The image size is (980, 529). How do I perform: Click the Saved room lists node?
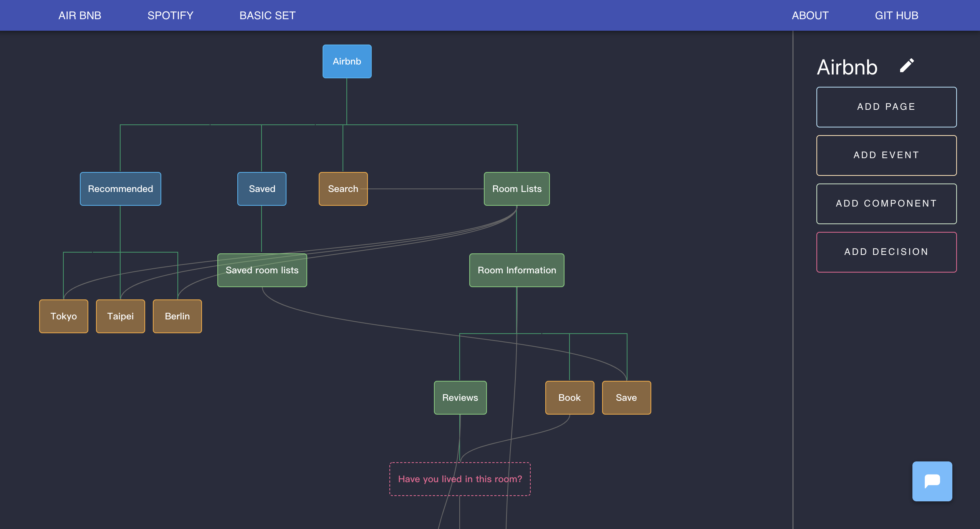click(262, 270)
